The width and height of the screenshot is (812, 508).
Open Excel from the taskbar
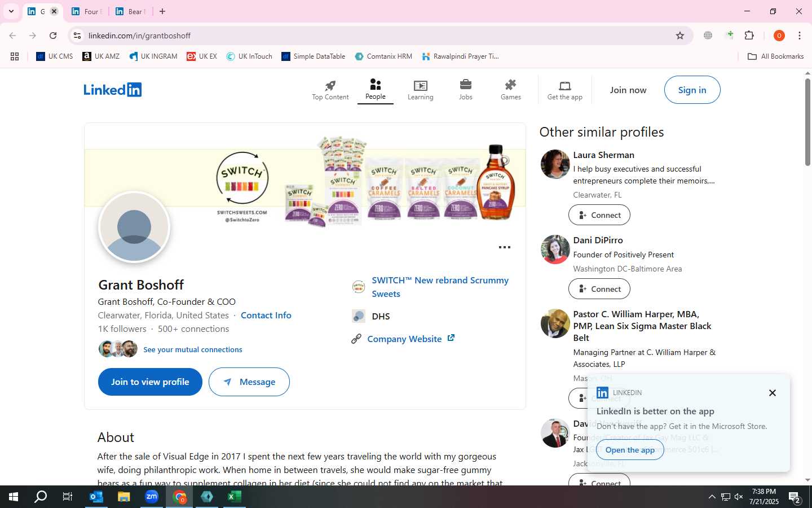235,497
